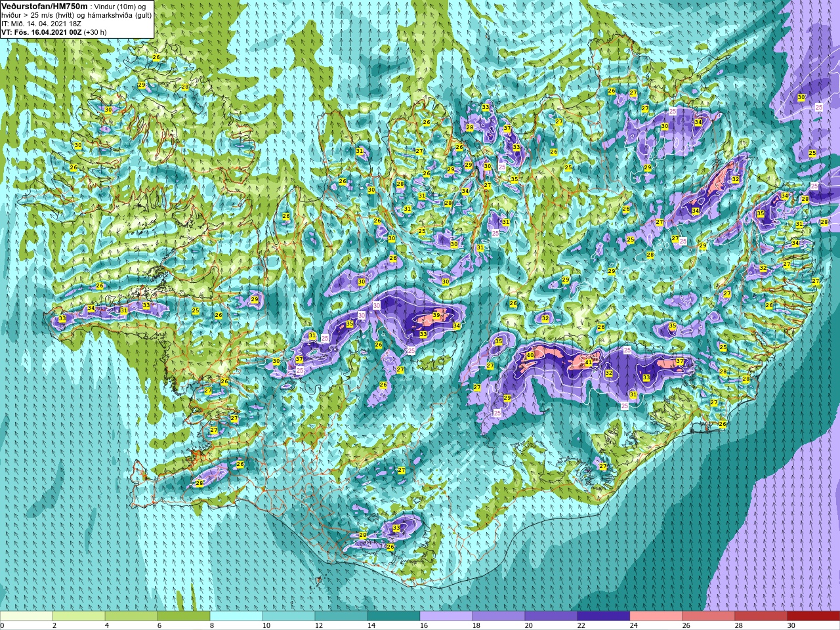Select the light green 2–4 legend swatch
Viewport: 840px width, 630px height.
coord(79,616)
